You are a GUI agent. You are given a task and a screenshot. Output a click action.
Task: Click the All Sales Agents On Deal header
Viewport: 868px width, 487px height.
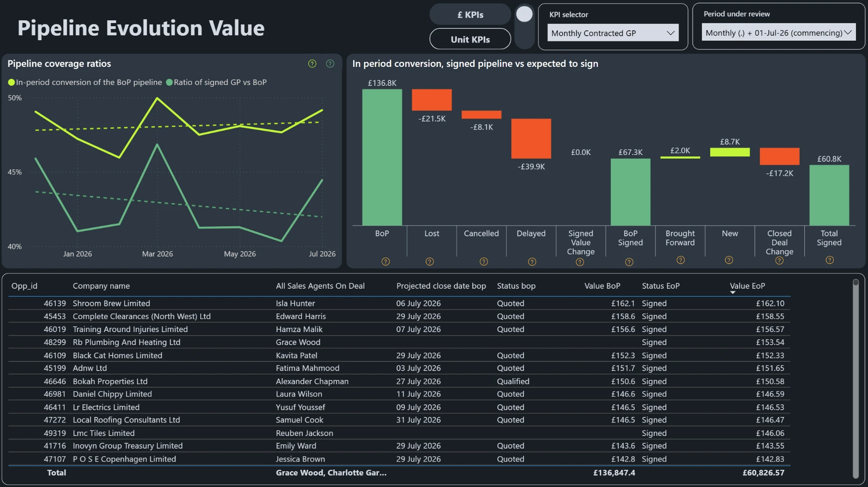320,286
